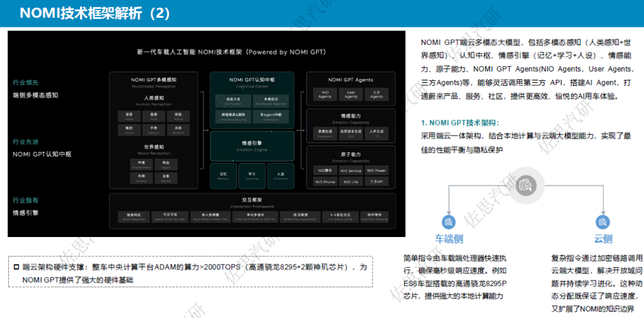Click the 多Agent仲裁 Arbitration box
Image resolution: width=644 pixels, height=318 pixels.
point(271,117)
